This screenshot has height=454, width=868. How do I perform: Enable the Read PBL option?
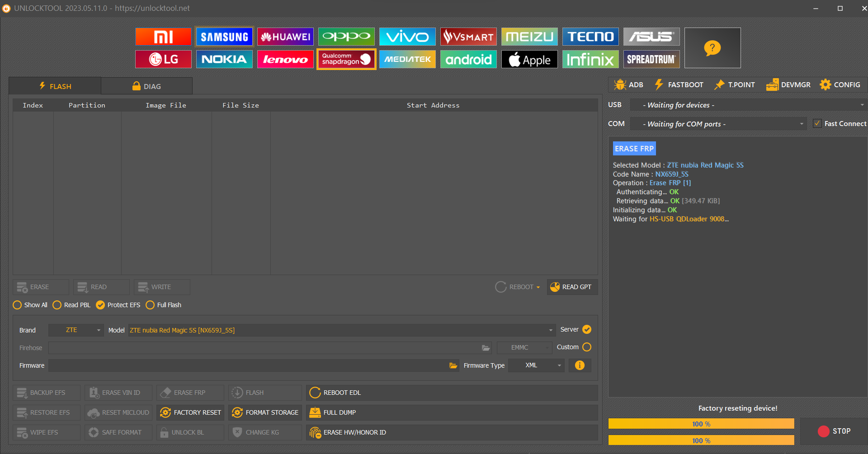(71, 305)
